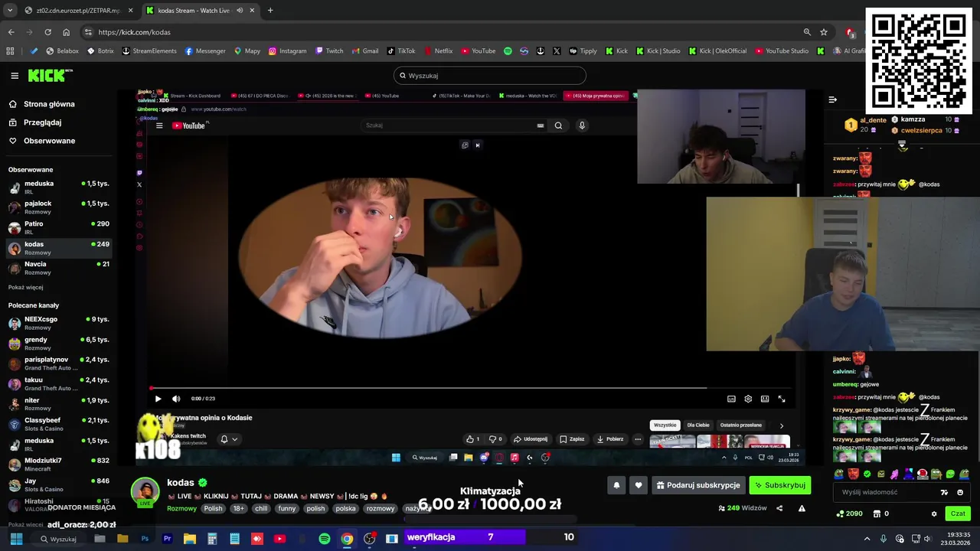The image size is (980, 551).
Task: Play the embedded YouTube video
Action: click(158, 399)
